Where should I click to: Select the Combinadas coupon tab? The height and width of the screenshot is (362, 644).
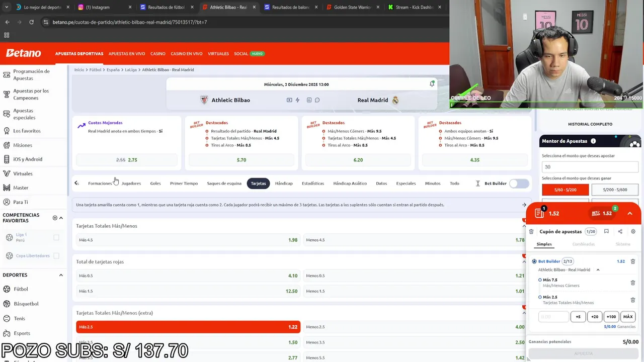coord(584,244)
